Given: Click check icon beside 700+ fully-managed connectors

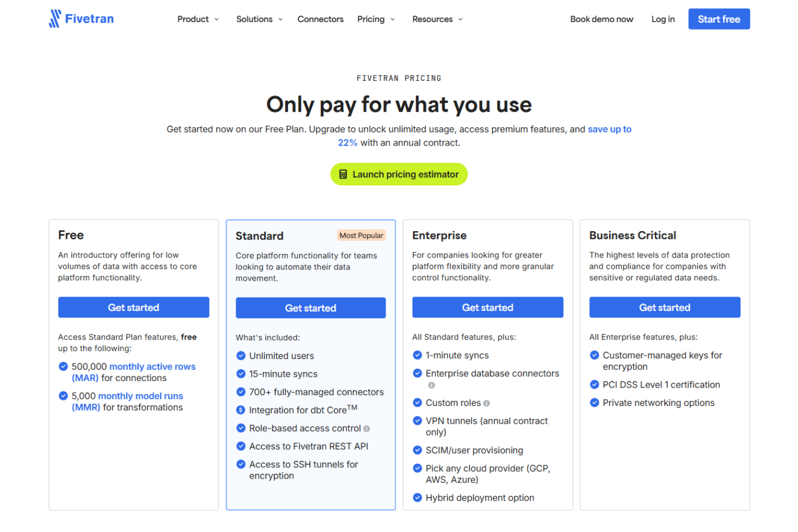Looking at the screenshot, I should (241, 392).
